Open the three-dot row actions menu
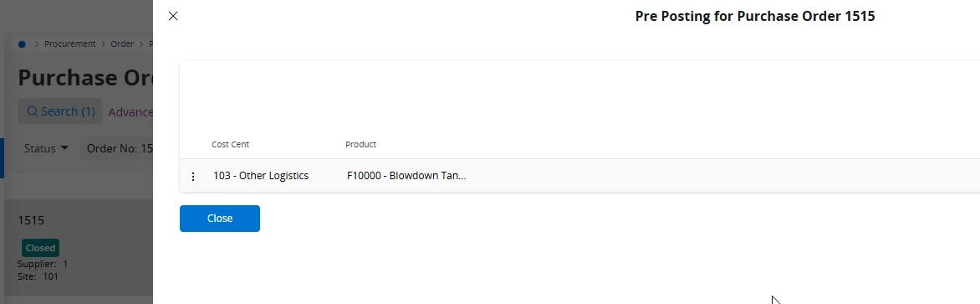The height and width of the screenshot is (304, 980). (193, 177)
